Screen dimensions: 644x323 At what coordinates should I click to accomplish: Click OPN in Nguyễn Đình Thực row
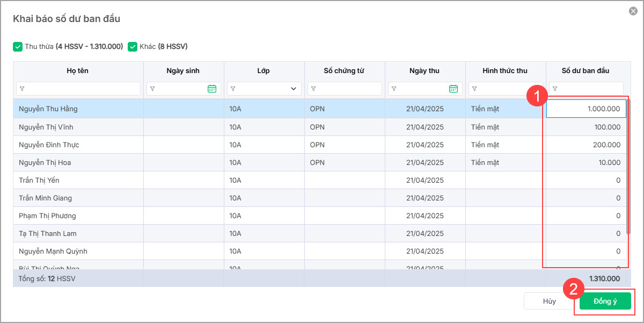[x=317, y=145]
